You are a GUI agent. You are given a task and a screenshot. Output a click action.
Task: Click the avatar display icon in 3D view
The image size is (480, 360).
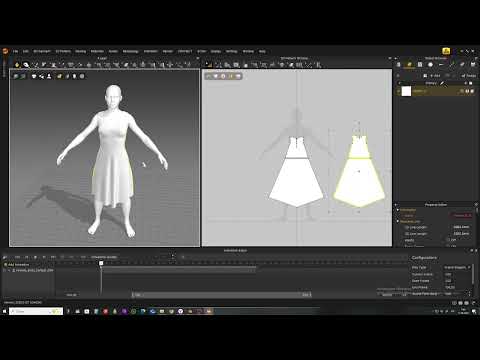pos(49,76)
